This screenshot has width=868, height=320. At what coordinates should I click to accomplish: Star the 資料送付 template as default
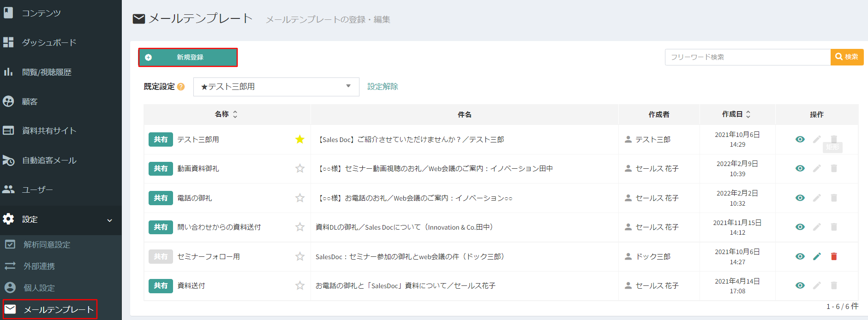(x=300, y=285)
